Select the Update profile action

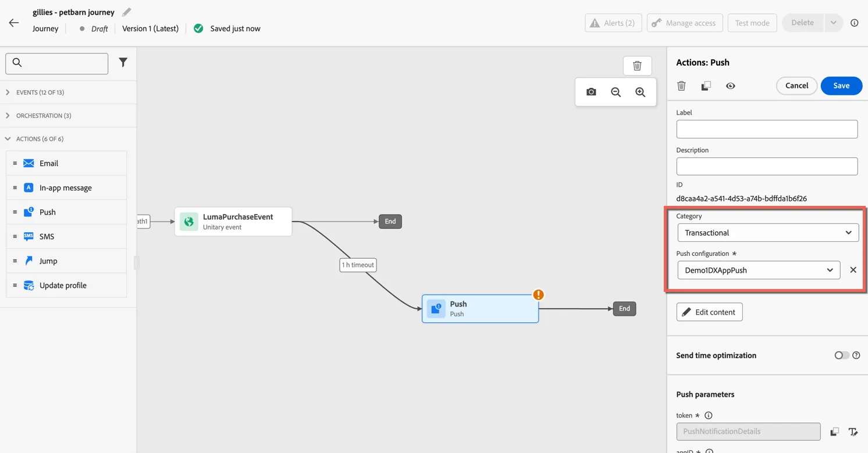click(66, 286)
